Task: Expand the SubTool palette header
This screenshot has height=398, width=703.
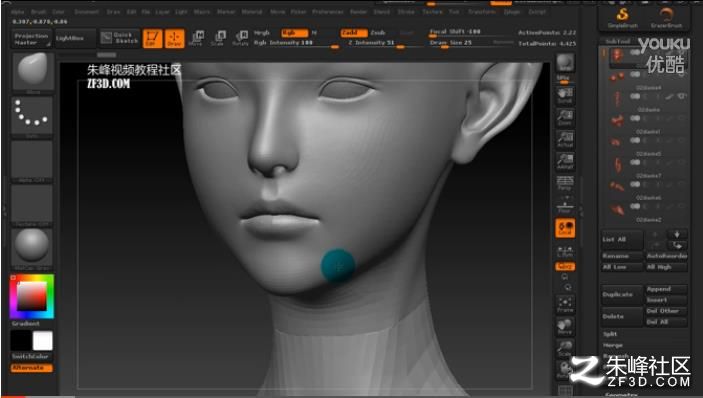Action: coord(618,41)
